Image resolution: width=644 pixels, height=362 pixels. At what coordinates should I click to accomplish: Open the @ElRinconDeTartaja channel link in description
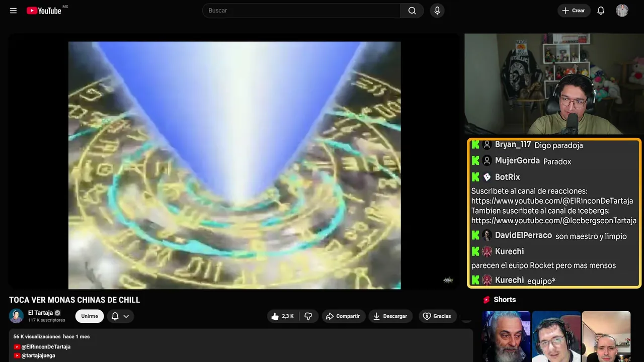[x=46, y=347]
